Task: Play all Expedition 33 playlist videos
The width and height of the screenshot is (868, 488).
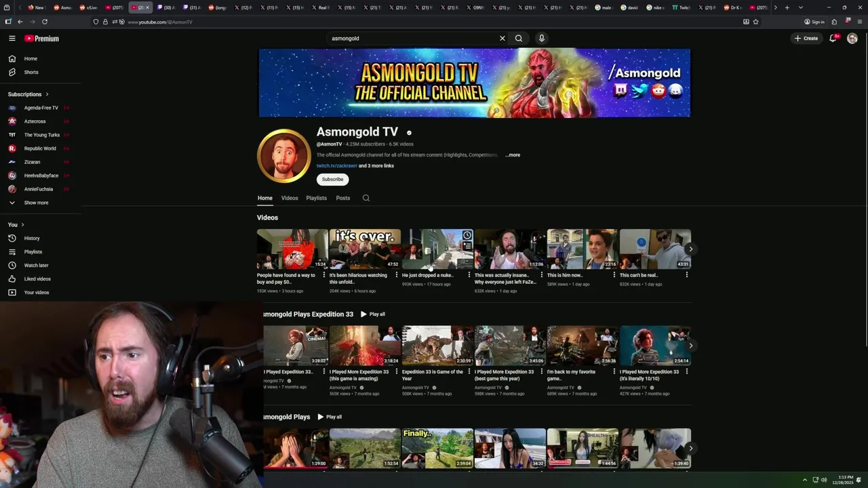Action: 373,314
